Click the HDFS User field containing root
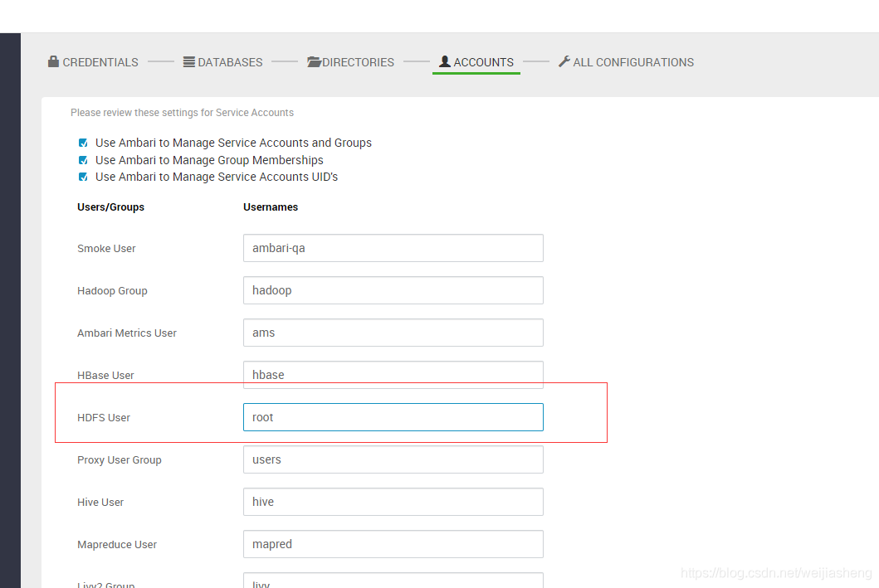This screenshot has height=588, width=879. pos(393,417)
